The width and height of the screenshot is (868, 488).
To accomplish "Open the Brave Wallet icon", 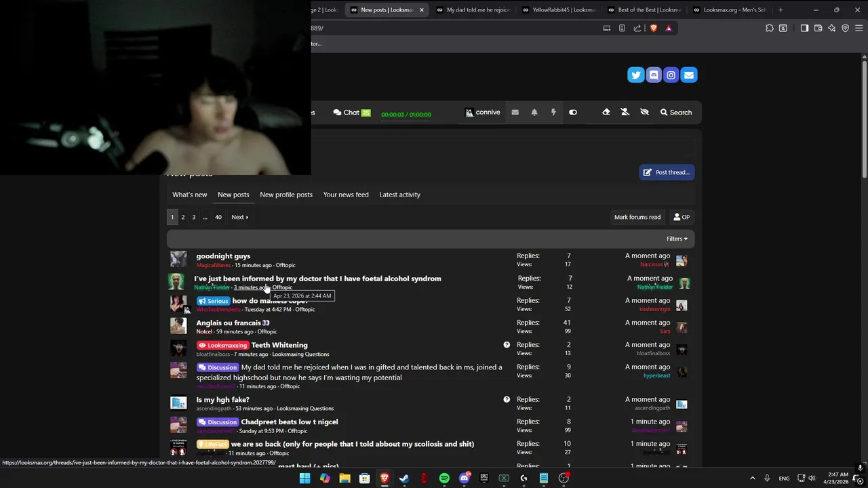I will point(818,28).
